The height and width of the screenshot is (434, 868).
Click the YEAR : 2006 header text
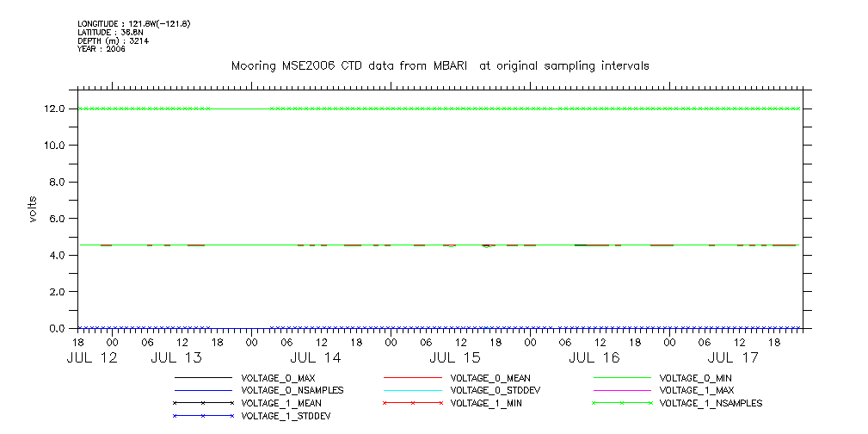pos(102,49)
